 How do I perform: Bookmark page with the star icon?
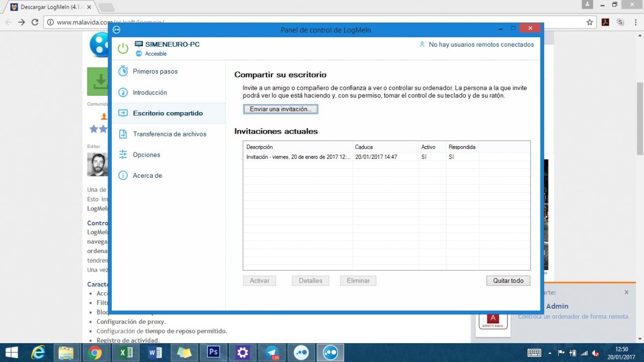(590, 22)
